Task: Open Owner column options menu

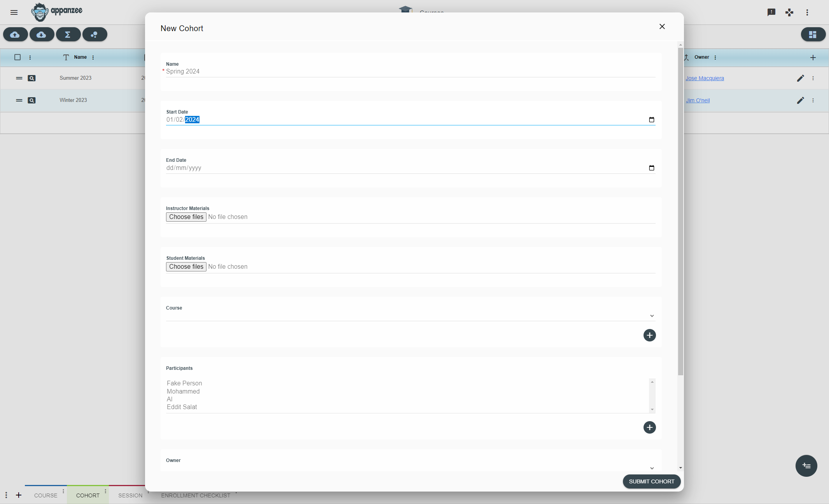Action: tap(715, 58)
